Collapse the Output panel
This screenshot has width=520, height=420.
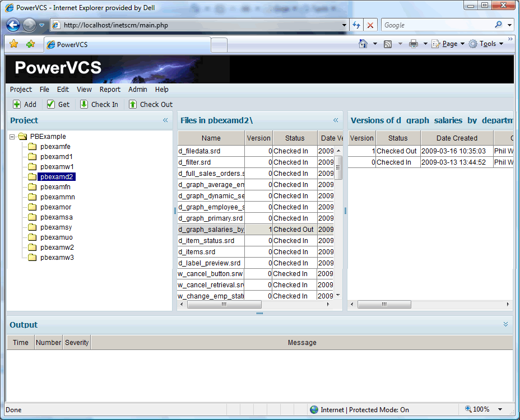[505, 324]
